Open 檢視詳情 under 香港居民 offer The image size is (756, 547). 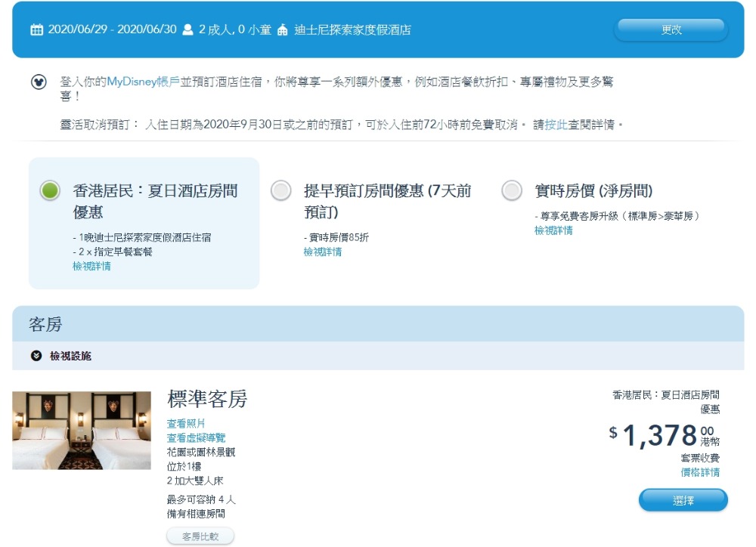(91, 266)
